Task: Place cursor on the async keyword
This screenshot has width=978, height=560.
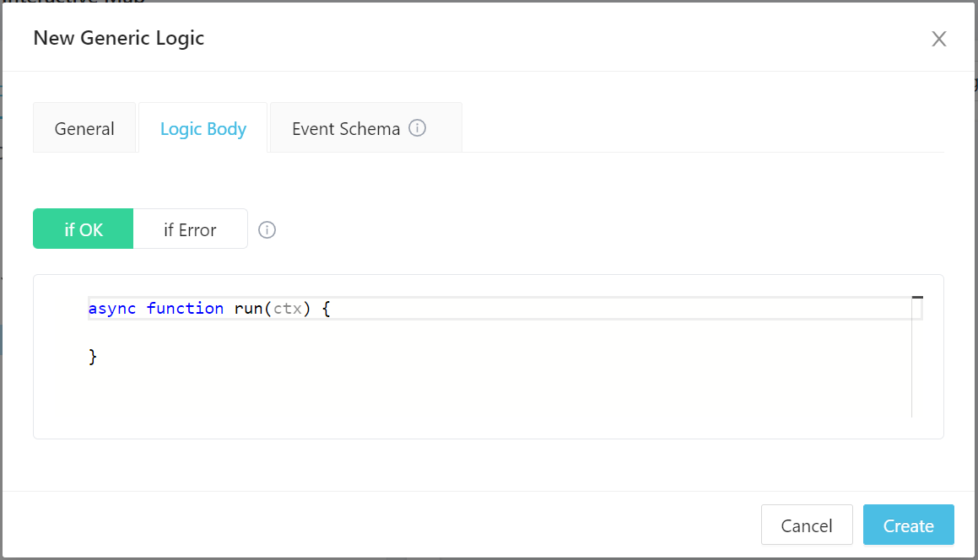Action: click(113, 309)
